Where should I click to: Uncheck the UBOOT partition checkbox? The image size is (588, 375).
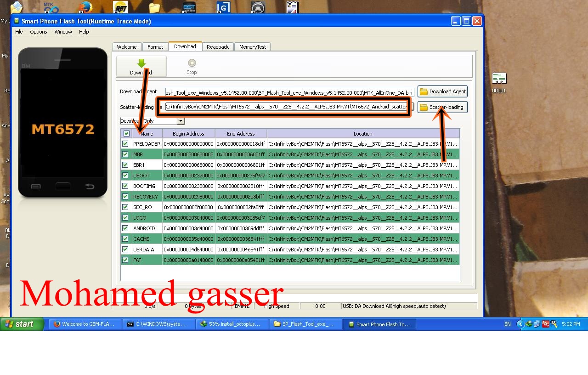[125, 176]
